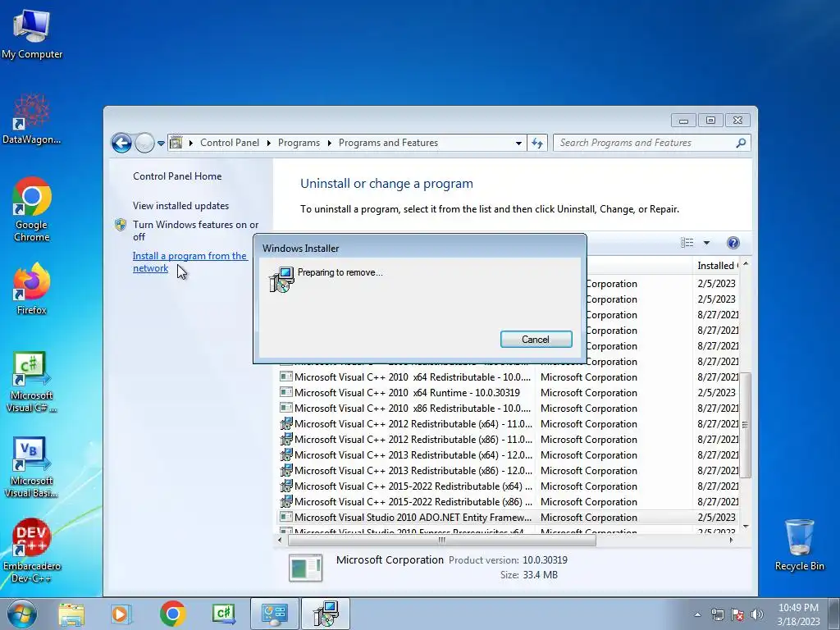Click the horizontal scrollbar right arrow
This screenshot has width=840, height=630.
click(731, 540)
